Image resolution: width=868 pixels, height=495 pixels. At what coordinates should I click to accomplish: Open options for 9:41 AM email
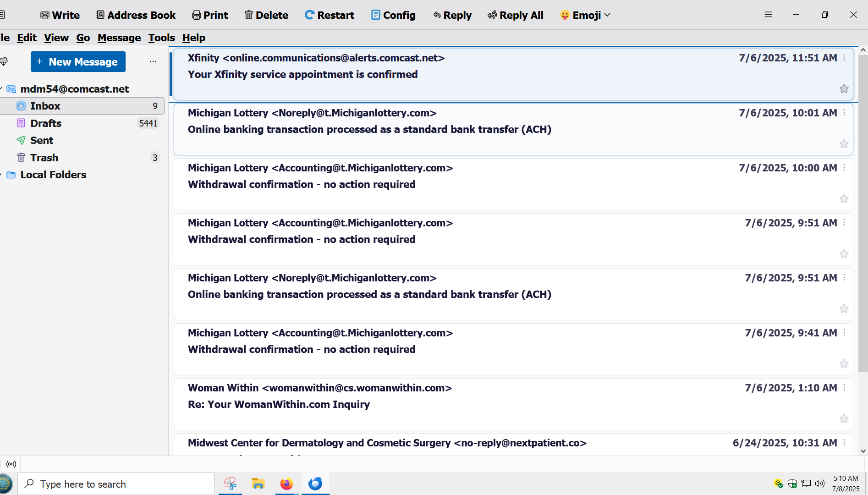pos(844,333)
